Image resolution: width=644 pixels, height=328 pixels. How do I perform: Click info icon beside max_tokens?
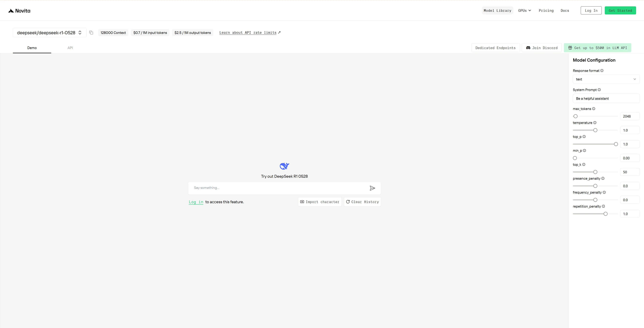[594, 109]
